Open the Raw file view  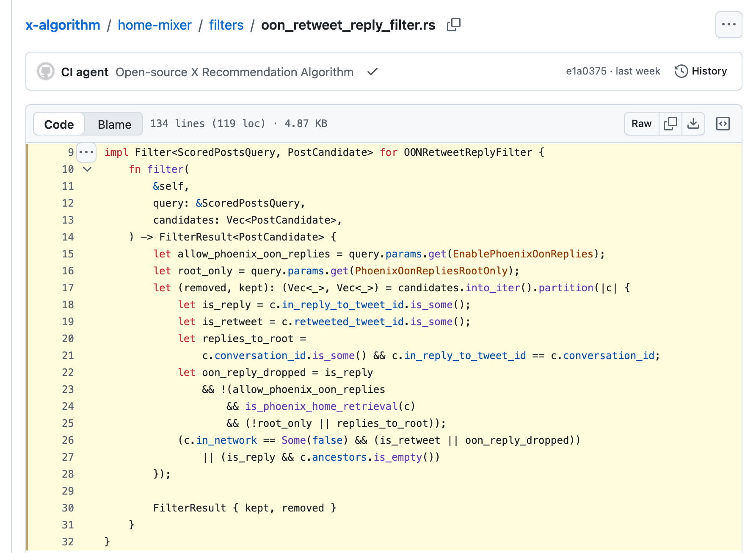point(641,124)
